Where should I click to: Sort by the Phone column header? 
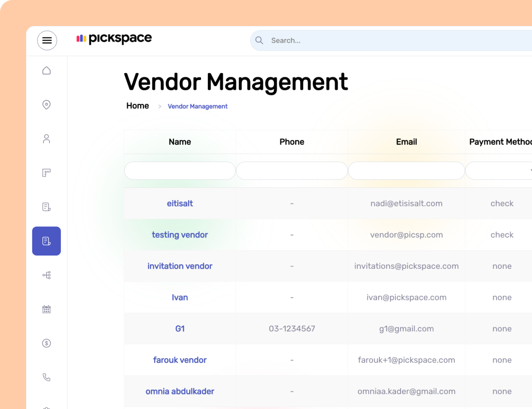point(291,142)
